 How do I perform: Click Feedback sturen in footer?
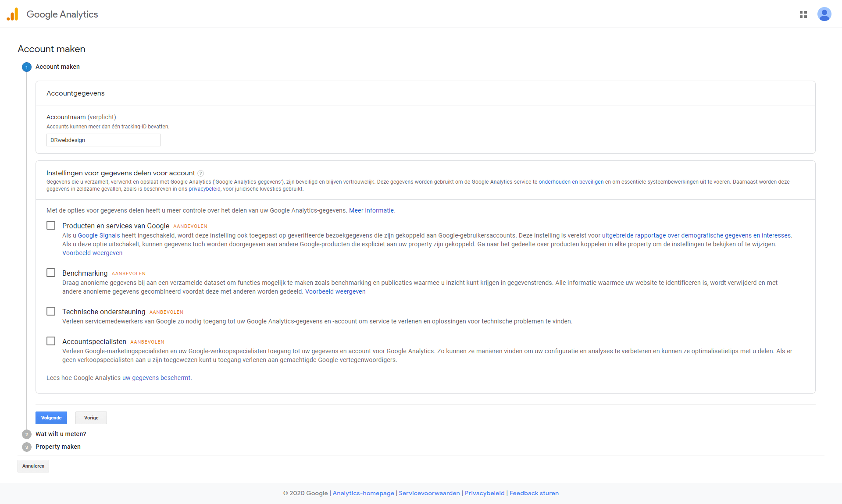pyautogui.click(x=534, y=493)
